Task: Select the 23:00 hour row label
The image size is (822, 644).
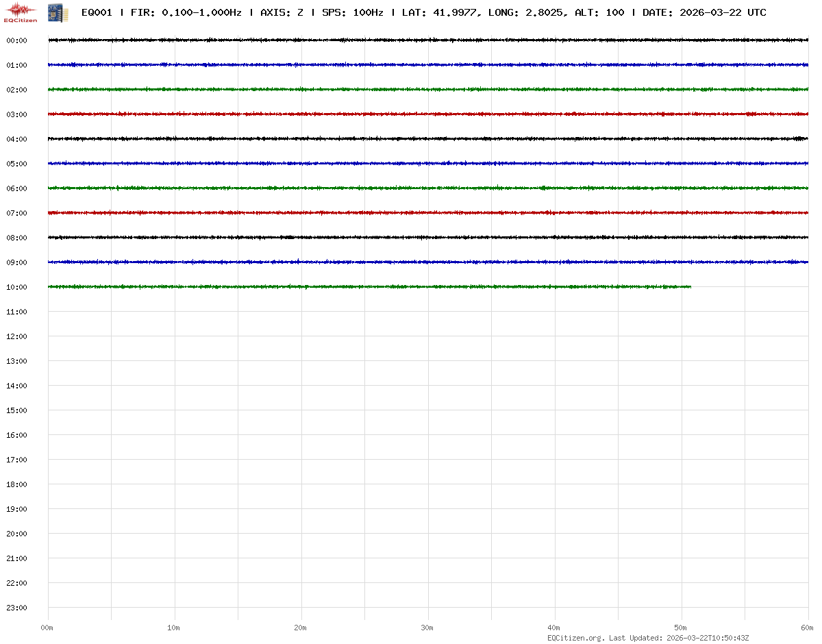Action: (x=16, y=608)
